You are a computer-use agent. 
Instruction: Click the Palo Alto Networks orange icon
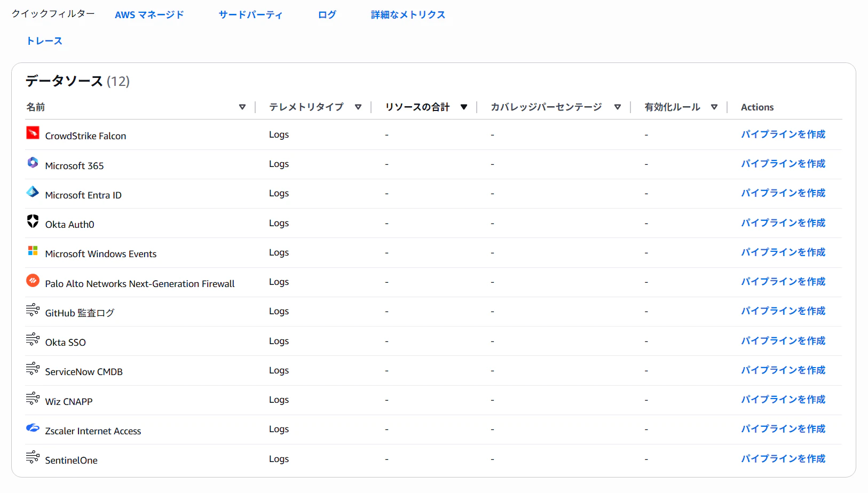click(x=33, y=280)
